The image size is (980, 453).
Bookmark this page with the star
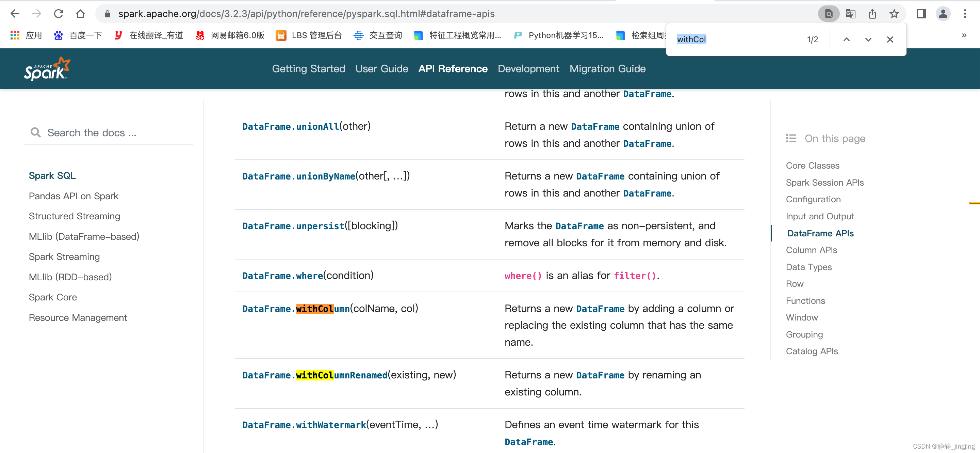[894, 14]
